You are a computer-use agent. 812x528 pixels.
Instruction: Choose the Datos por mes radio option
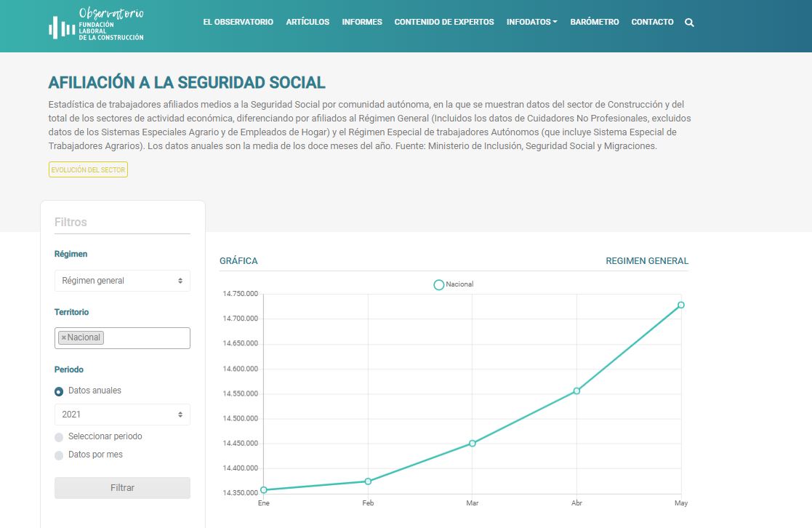click(59, 455)
